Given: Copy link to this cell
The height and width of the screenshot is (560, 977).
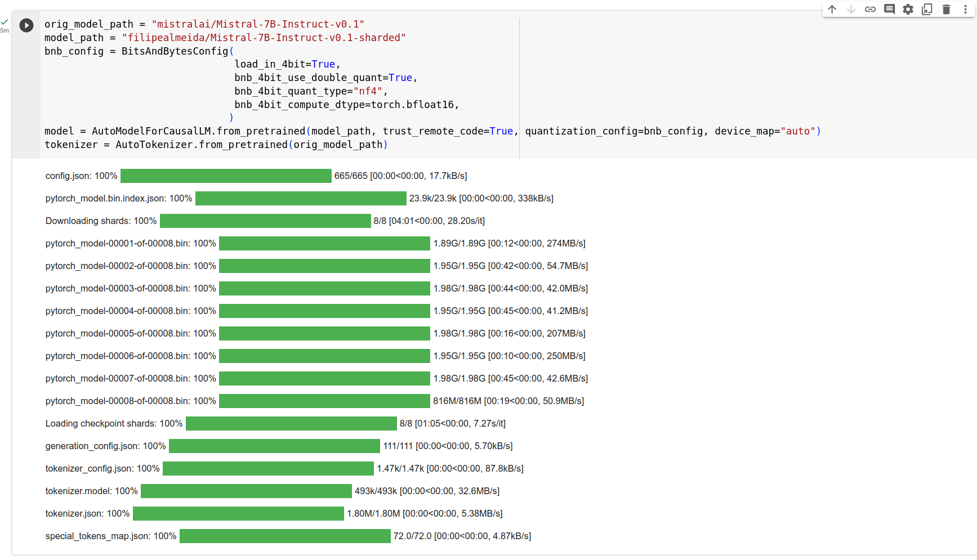Looking at the screenshot, I should [x=871, y=9].
